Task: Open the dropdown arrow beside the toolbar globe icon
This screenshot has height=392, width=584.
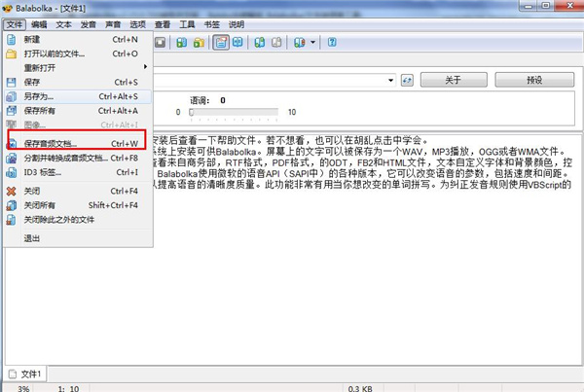Action: [x=314, y=43]
